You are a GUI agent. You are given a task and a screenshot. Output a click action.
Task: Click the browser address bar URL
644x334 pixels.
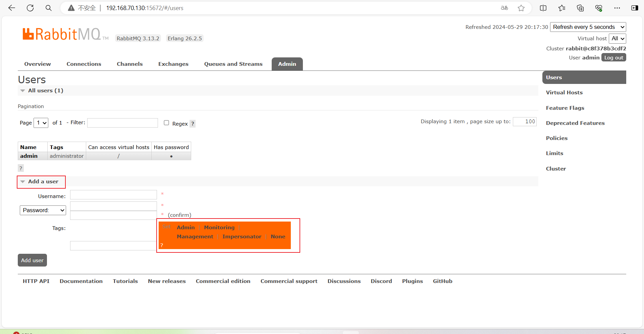(x=145, y=8)
